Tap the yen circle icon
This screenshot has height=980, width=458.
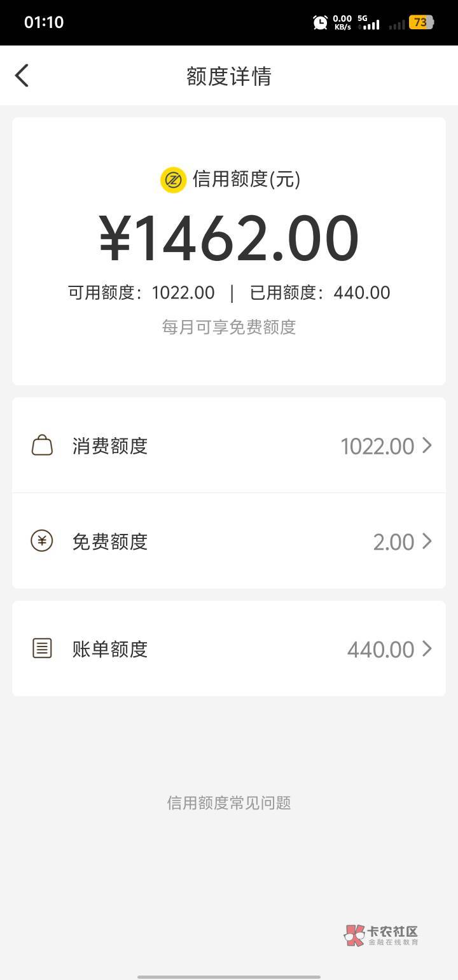coord(42,541)
